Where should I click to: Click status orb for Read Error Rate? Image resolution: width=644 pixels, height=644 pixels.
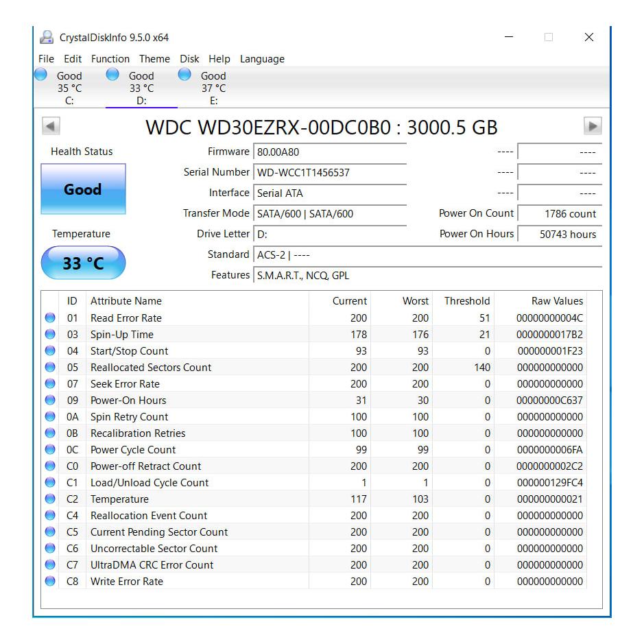(50, 318)
